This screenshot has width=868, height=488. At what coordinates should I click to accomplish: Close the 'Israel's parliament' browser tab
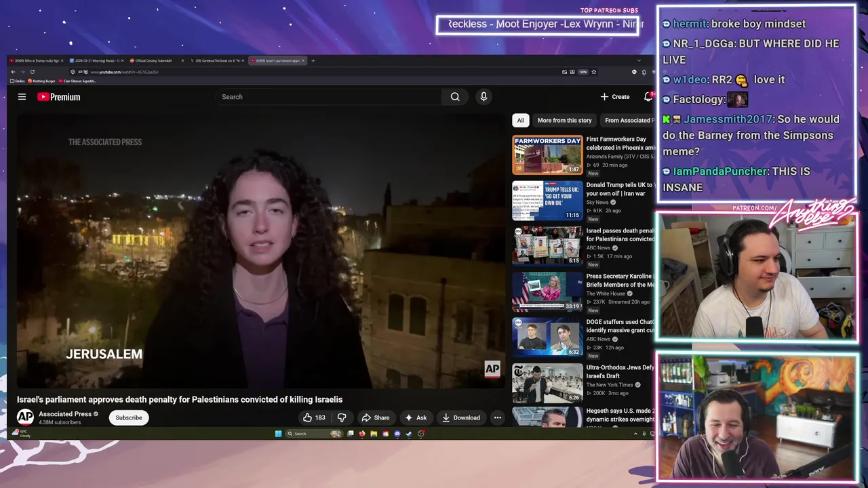303,61
